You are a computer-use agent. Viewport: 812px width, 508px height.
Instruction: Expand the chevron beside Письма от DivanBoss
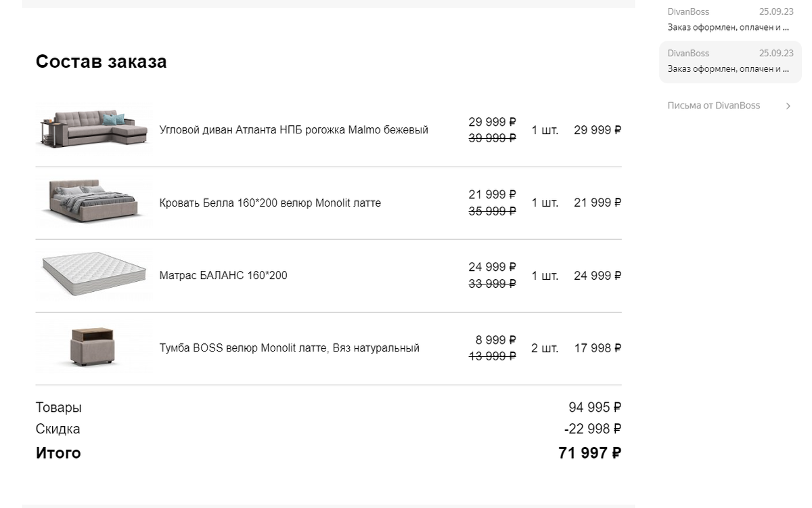(788, 106)
